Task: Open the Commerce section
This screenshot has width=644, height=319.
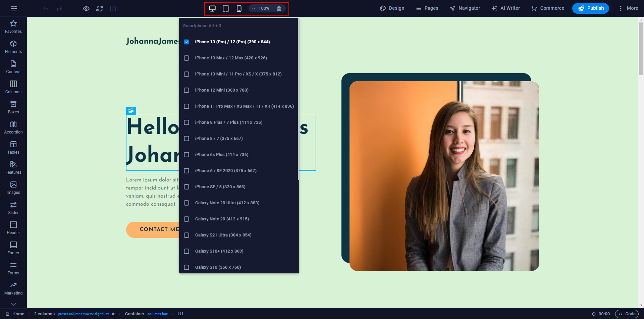Action: (548, 8)
